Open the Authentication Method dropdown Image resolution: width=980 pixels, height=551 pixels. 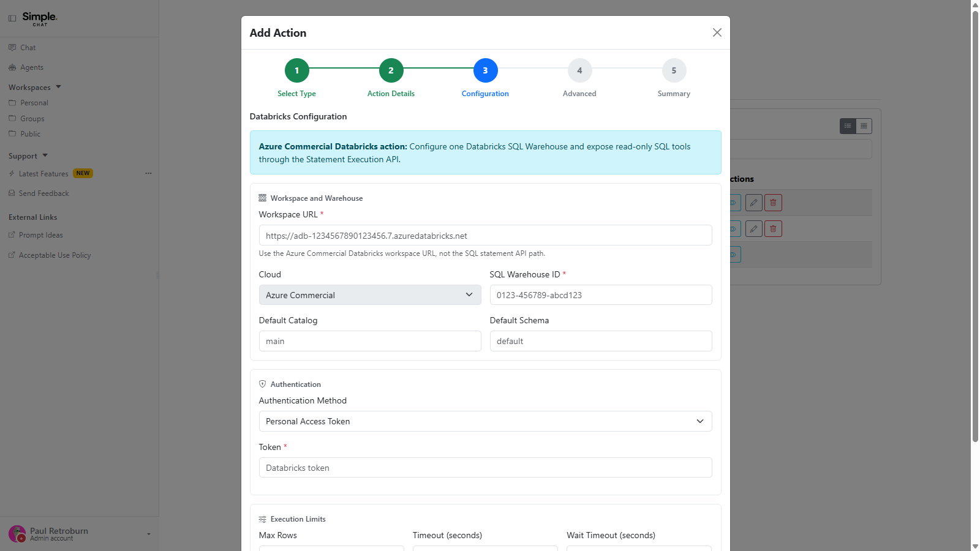(485, 421)
